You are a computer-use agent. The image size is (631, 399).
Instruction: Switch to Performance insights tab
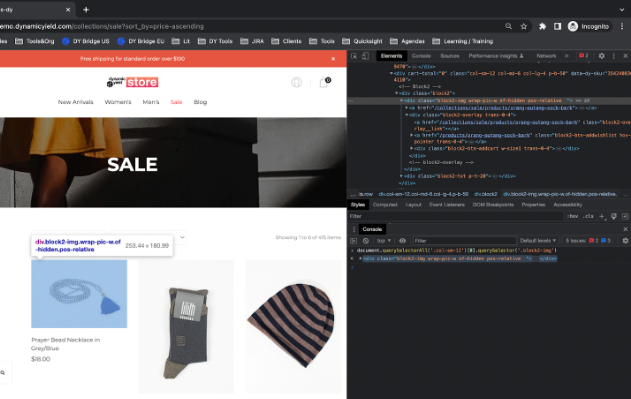[496, 56]
